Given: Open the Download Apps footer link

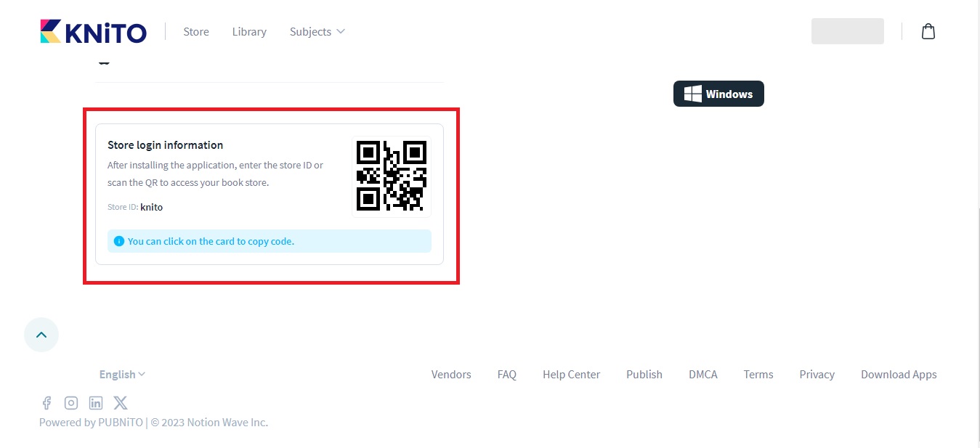Looking at the screenshot, I should [899, 375].
